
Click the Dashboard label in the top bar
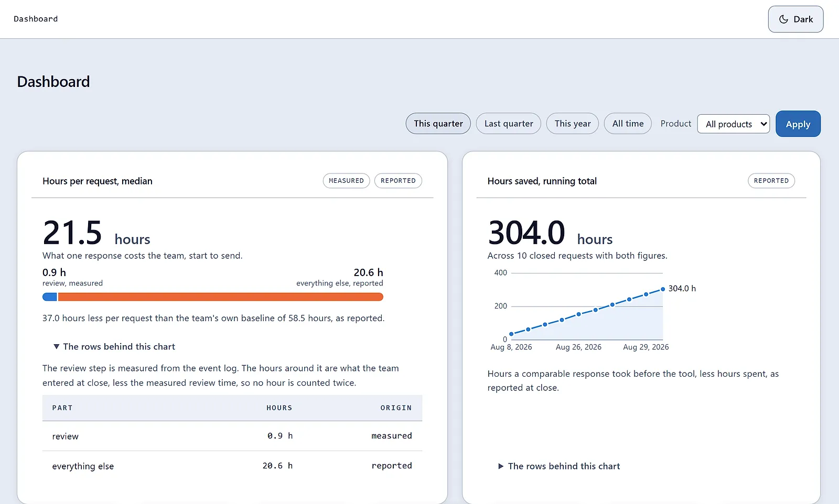(36, 19)
